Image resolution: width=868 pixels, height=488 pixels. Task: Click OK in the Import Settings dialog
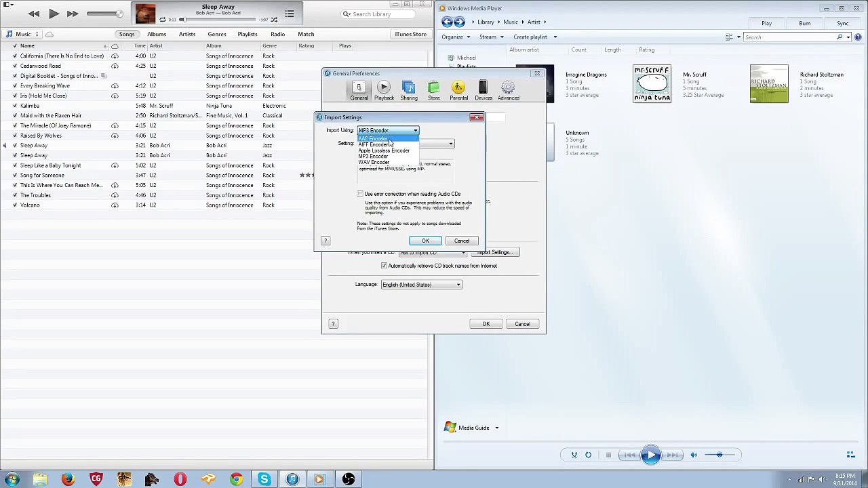[425, 241]
